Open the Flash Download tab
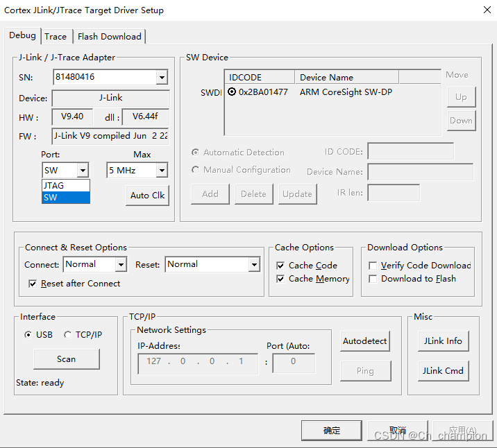This screenshot has height=448, width=497. (110, 37)
